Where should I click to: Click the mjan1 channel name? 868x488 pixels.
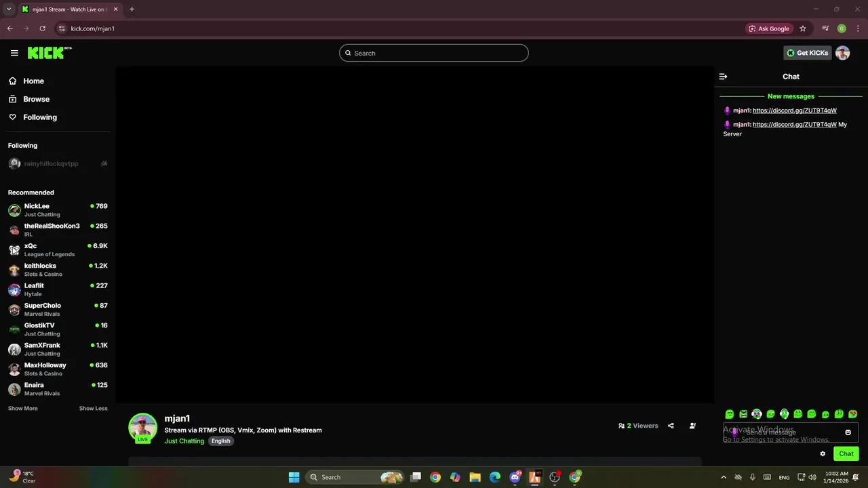tap(177, 418)
